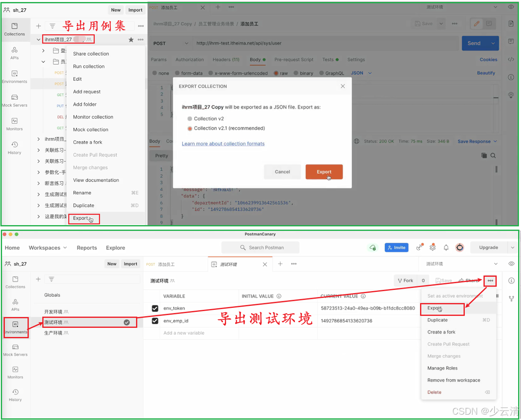This screenshot has width=521, height=420.
Task: Click the sync status cloud icon
Action: pyautogui.click(x=373, y=247)
